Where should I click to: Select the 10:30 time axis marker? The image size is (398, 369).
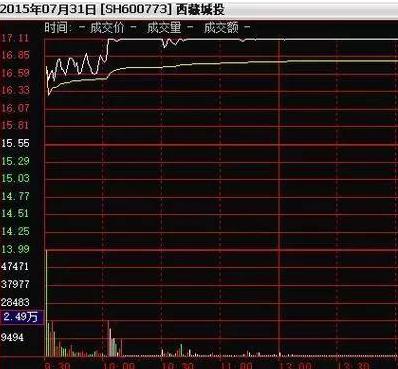(x=178, y=365)
